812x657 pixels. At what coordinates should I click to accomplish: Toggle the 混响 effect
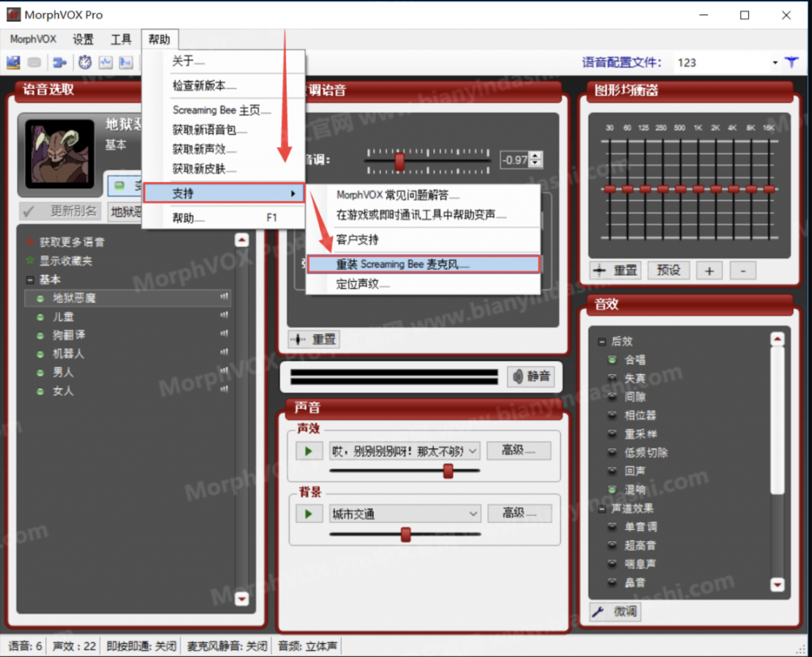pyautogui.click(x=612, y=489)
